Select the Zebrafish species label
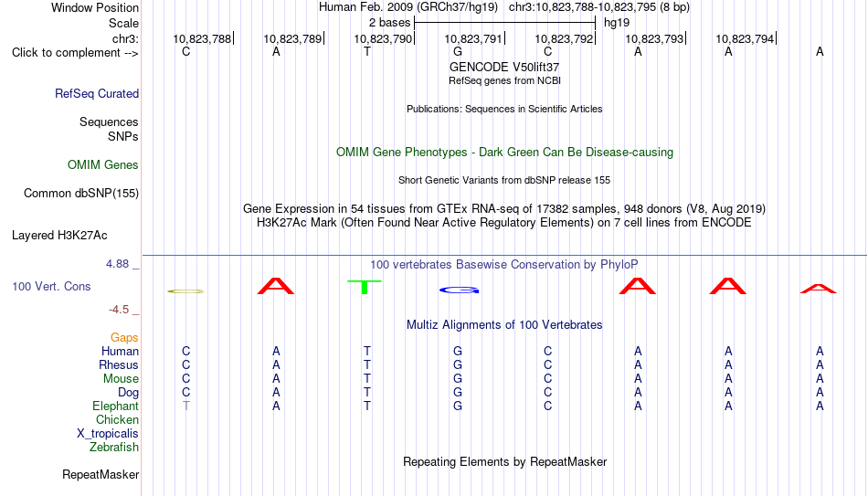 pos(114,447)
